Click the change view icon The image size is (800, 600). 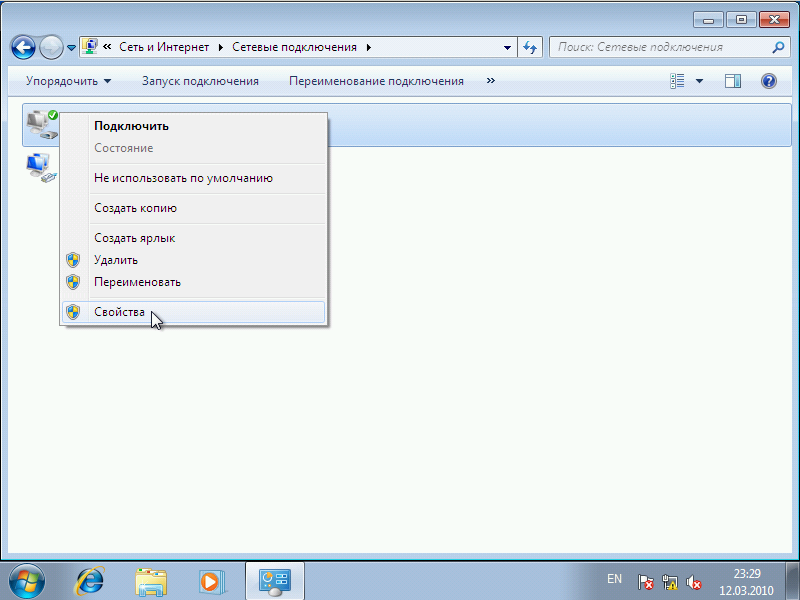coord(678,81)
